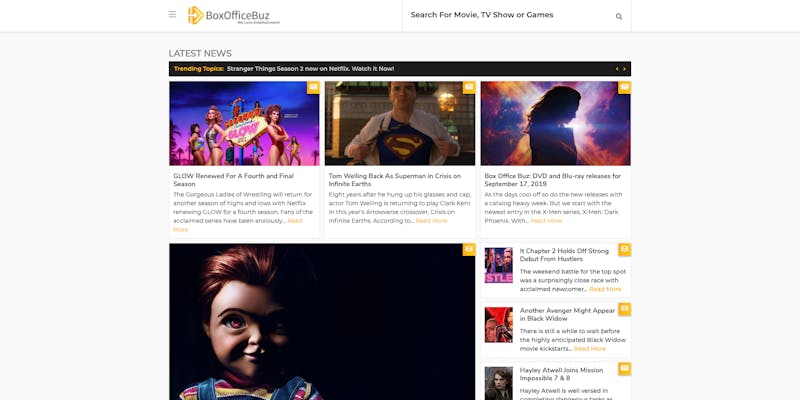Open 'Another Avenger Might Appear in Black Widow' headline
800x400 pixels.
pos(567,314)
